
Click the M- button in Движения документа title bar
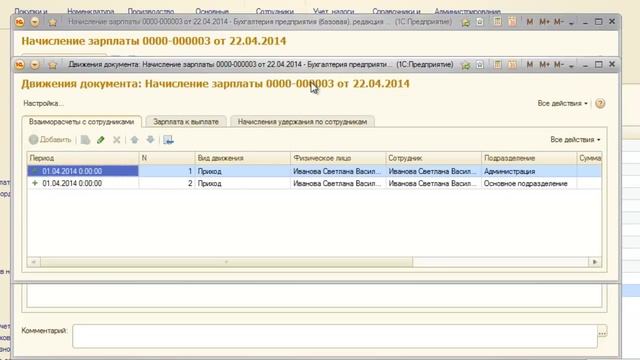coord(559,64)
